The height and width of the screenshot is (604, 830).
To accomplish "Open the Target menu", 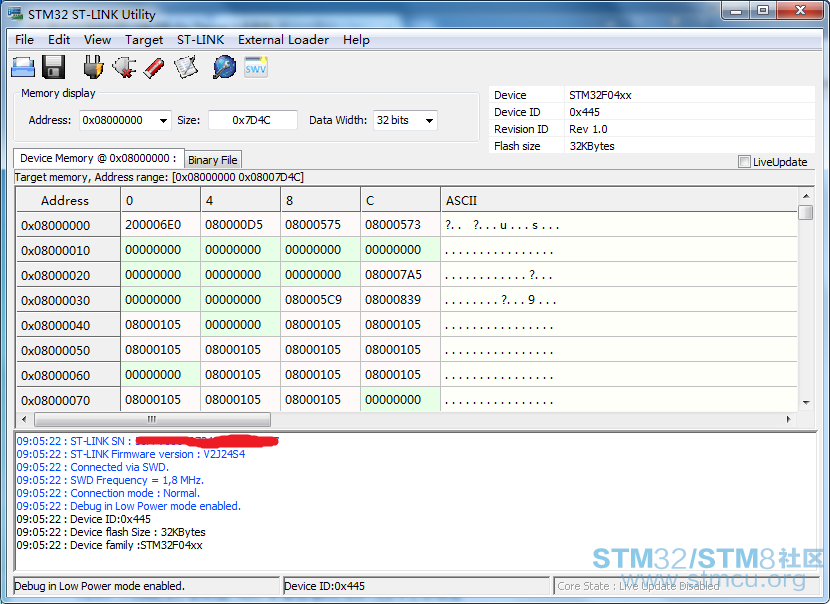I will (144, 40).
